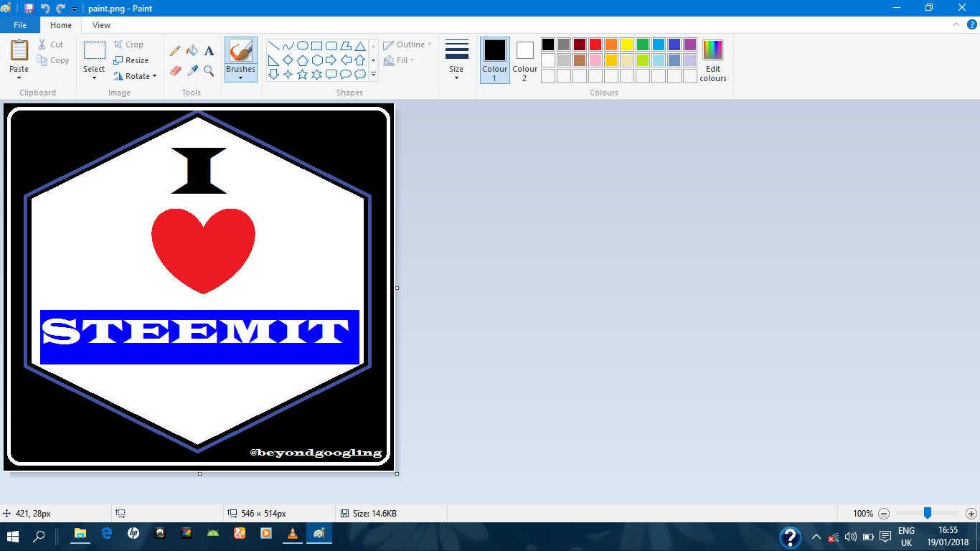
Task: Click the zoom slider handle
Action: click(x=927, y=513)
